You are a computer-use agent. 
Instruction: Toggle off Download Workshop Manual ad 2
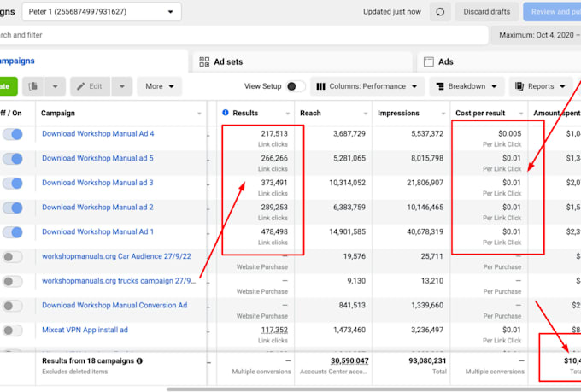[13, 208]
